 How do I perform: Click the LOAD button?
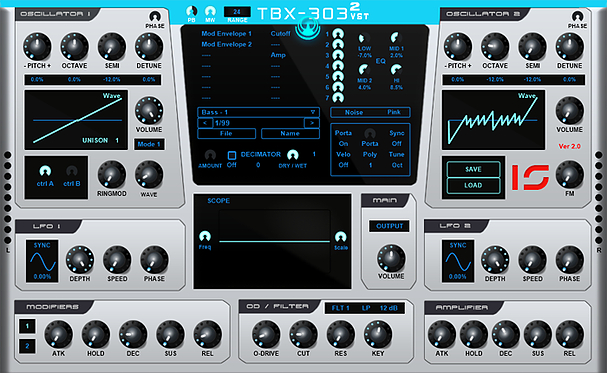(473, 185)
